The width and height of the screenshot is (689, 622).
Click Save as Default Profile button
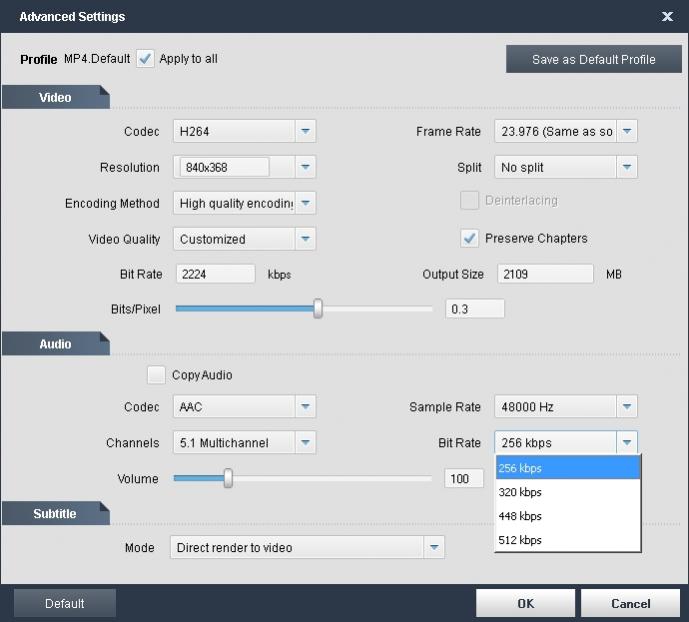(x=593, y=59)
